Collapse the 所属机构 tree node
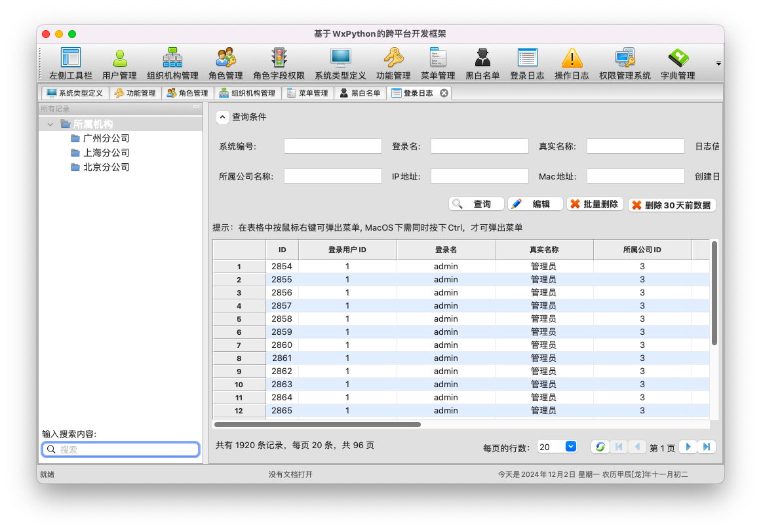 point(50,124)
